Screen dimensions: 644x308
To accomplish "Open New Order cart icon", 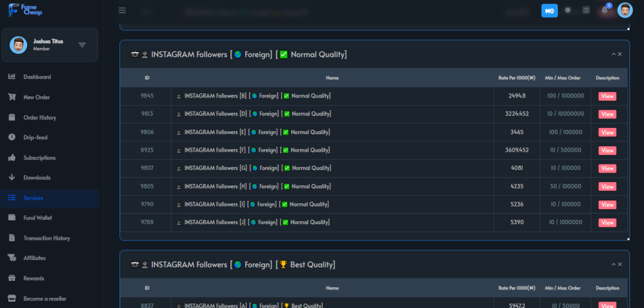I will pos(12,97).
